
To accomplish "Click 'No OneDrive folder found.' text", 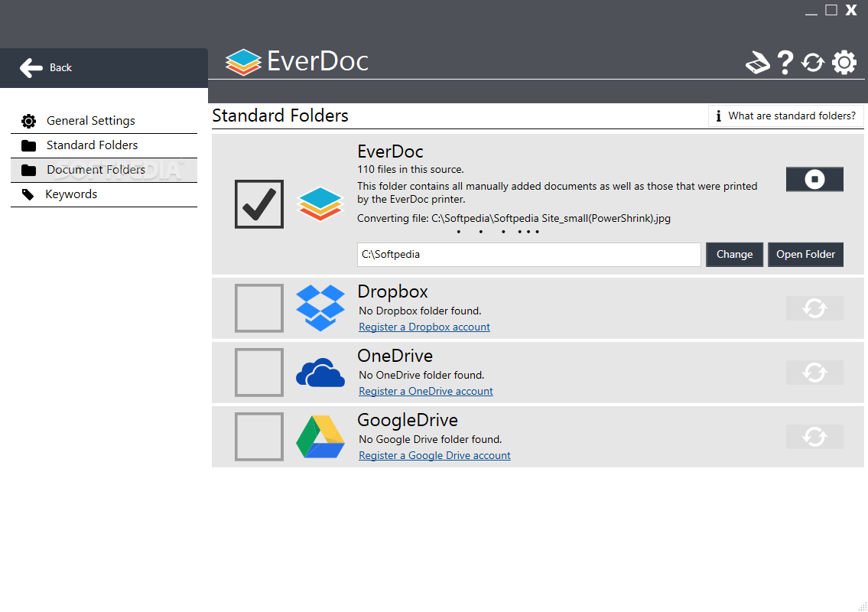I will (422, 375).
